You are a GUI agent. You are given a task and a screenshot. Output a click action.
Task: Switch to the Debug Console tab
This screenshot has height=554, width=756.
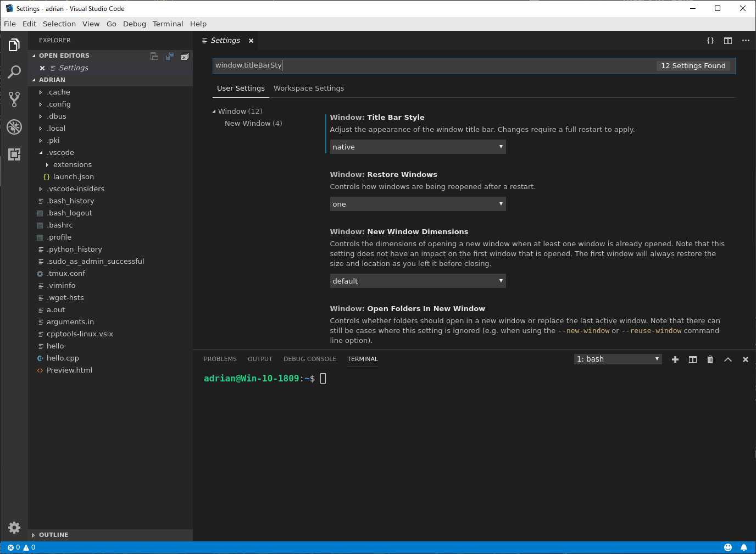click(x=310, y=359)
